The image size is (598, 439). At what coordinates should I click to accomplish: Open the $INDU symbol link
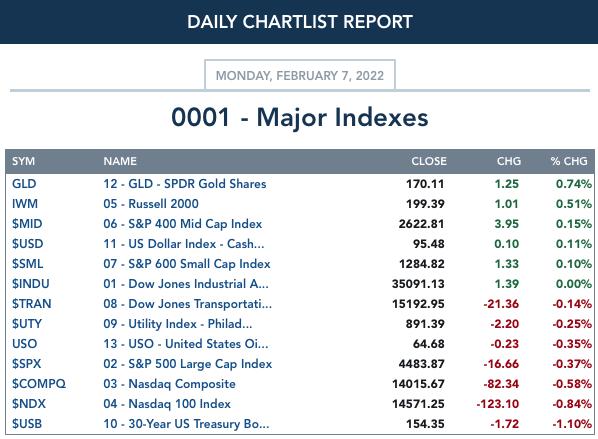click(31, 284)
